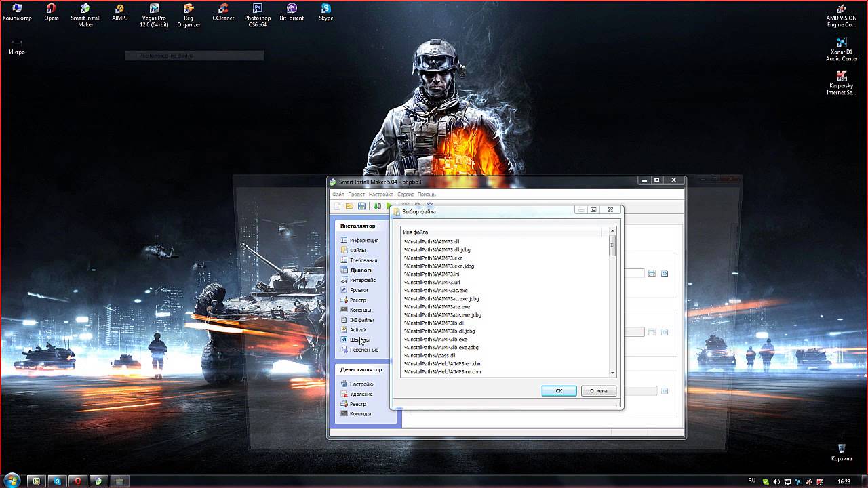This screenshot has width=868, height=488.
Task: Select Xonar D1 Audio Center icon
Action: tap(842, 49)
